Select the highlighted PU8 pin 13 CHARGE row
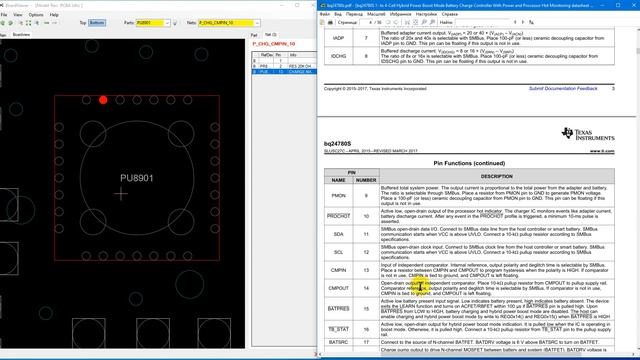Screen dimensions: 640x360 coord(284,71)
